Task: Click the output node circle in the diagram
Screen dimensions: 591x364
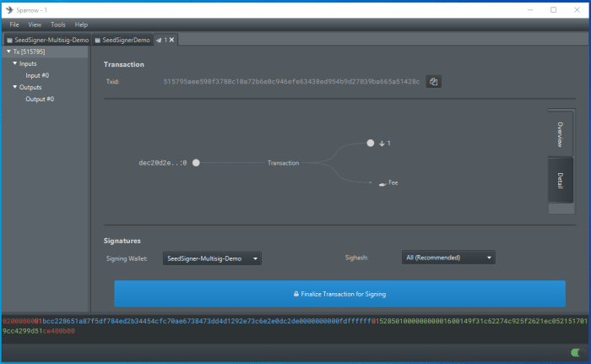Action: pyautogui.click(x=370, y=144)
